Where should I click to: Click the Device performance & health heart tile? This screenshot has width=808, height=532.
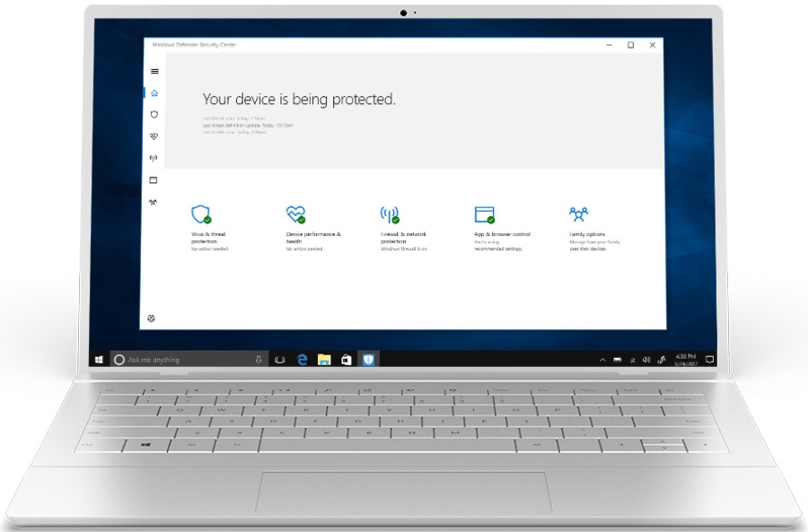click(295, 214)
